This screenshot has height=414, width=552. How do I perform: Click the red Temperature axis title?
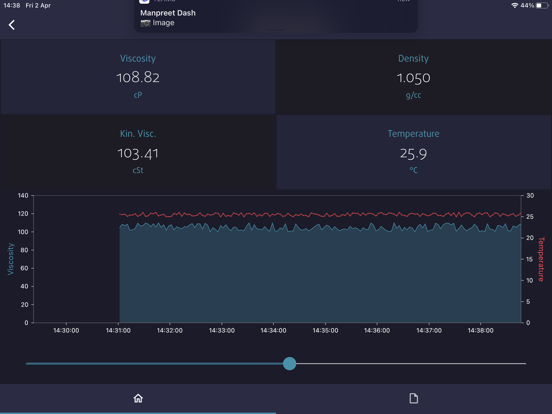[x=541, y=259]
